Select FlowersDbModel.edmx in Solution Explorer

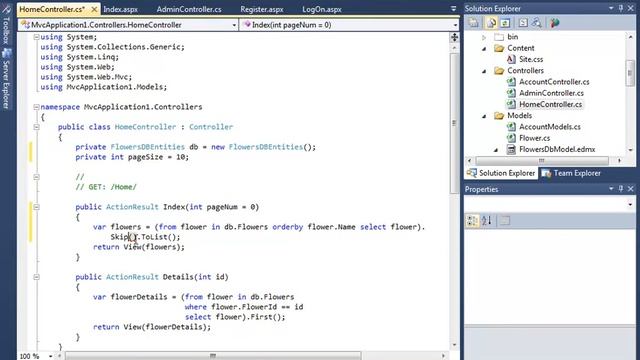point(557,150)
